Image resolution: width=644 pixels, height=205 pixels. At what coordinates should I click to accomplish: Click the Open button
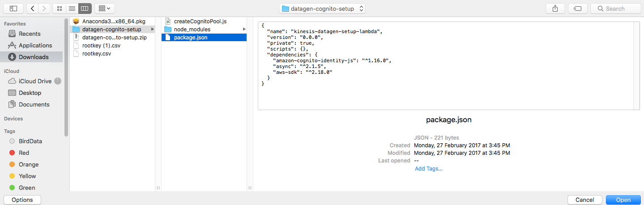(623, 200)
